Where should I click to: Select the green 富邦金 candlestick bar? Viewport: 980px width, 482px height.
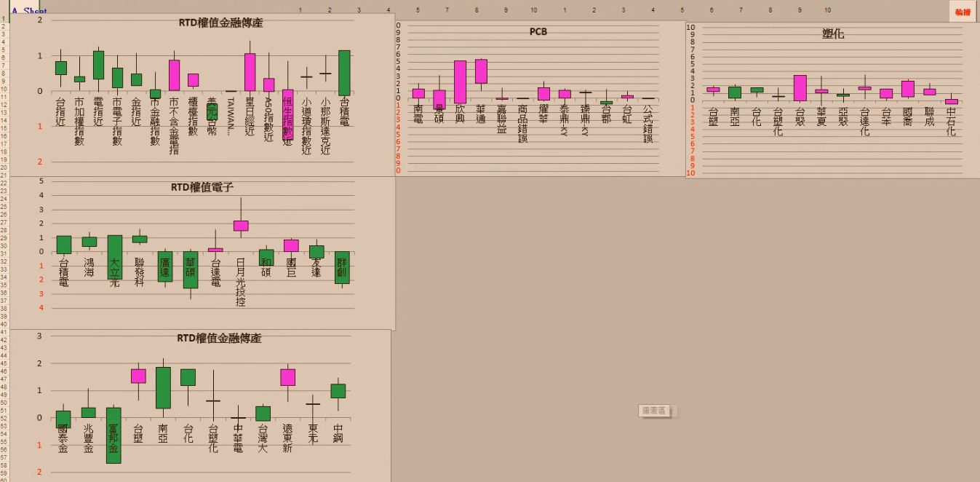click(113, 435)
